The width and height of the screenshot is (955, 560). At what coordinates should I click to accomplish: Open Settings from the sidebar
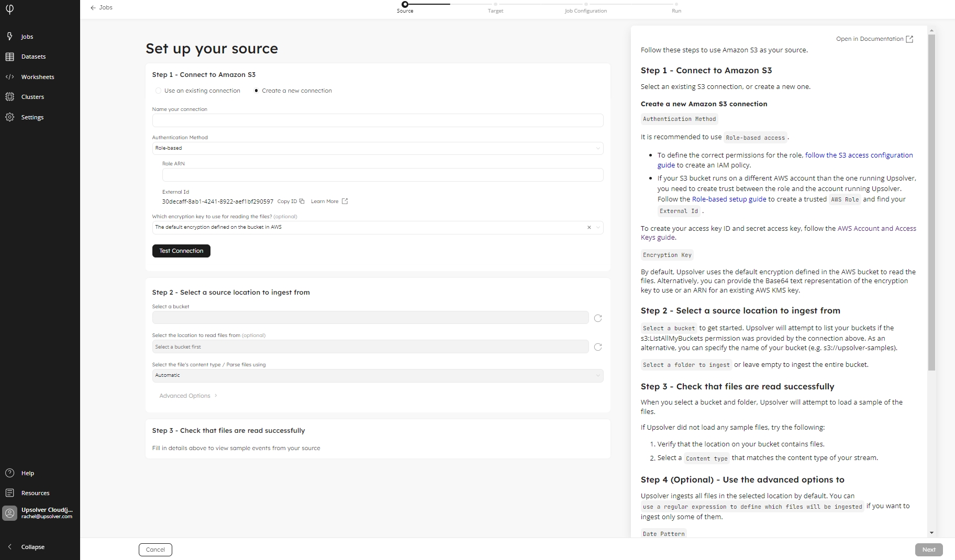32,117
